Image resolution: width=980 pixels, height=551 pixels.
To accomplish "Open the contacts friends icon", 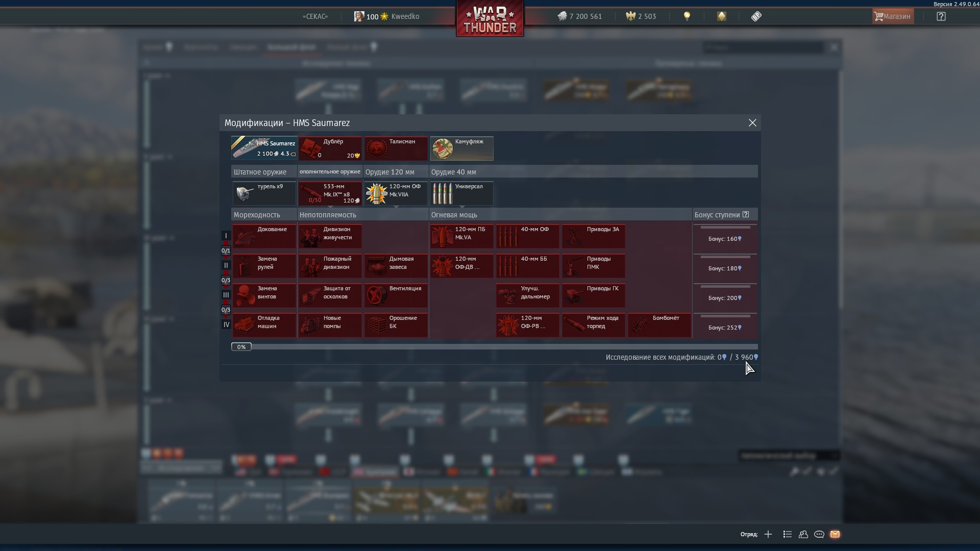I will 803,534.
